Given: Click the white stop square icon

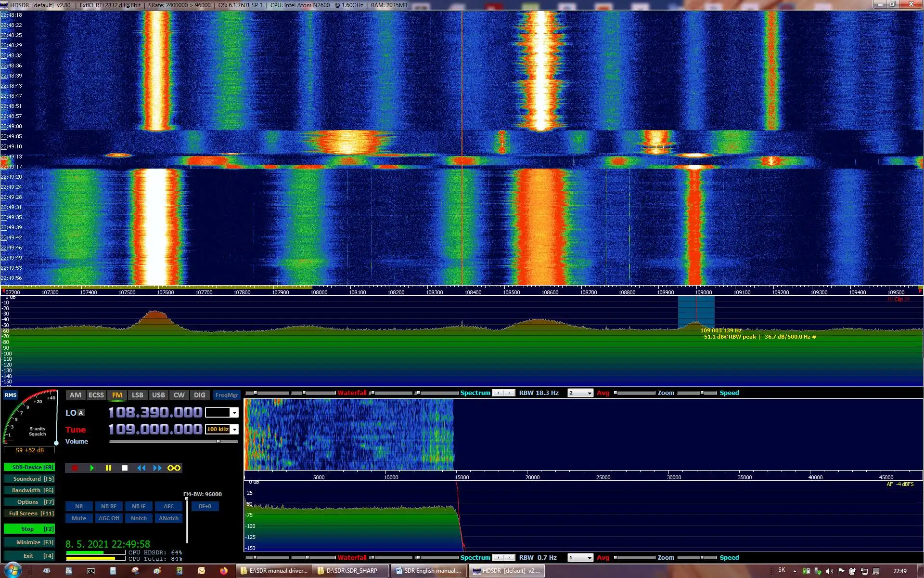Looking at the screenshot, I should 125,468.
